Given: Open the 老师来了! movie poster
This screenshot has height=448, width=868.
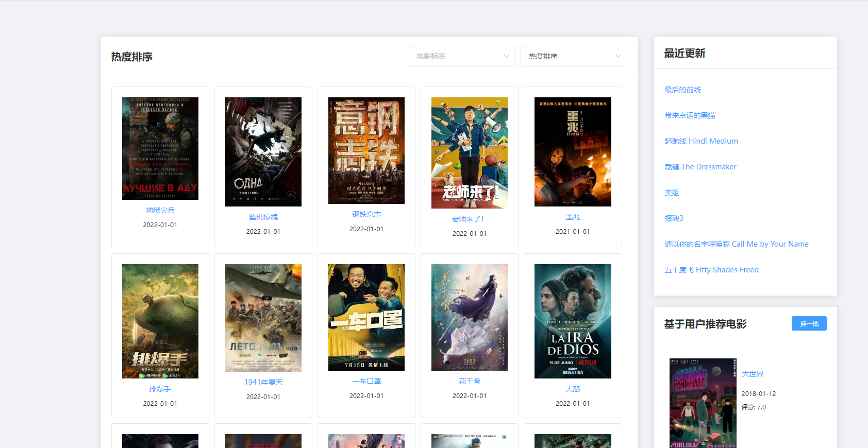Looking at the screenshot, I should [470, 153].
